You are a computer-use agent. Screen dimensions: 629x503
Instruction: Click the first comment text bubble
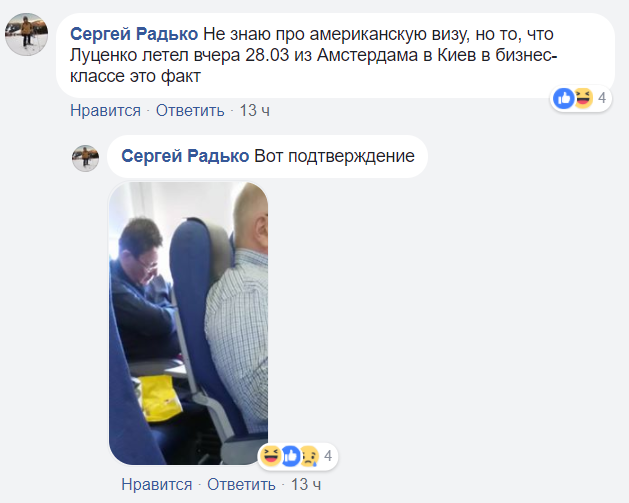pyautogui.click(x=335, y=55)
